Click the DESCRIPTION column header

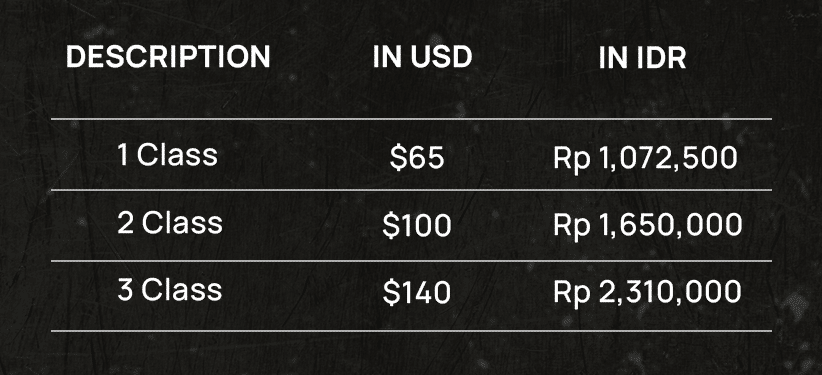(168, 57)
